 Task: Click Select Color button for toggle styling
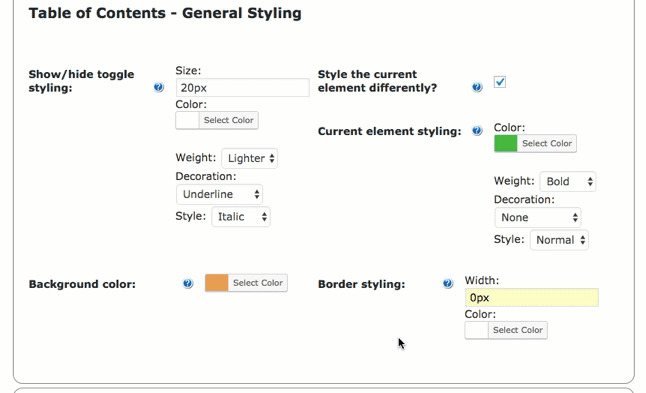coord(228,120)
